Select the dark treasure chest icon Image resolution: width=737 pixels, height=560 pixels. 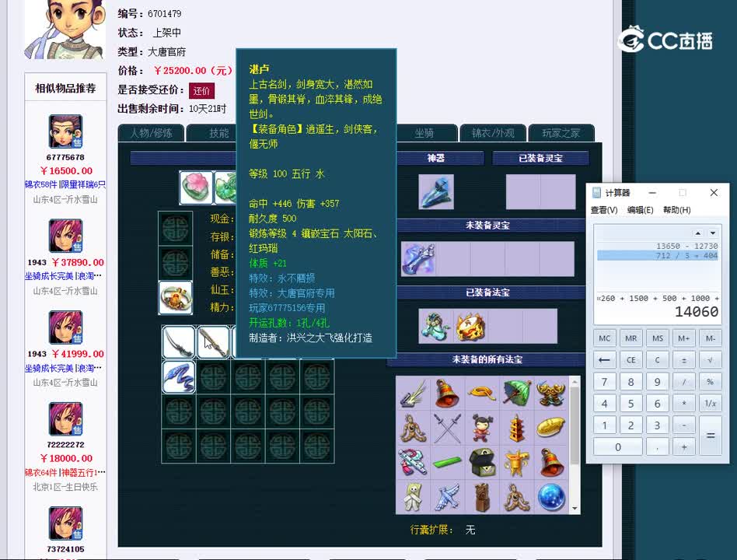point(482,462)
